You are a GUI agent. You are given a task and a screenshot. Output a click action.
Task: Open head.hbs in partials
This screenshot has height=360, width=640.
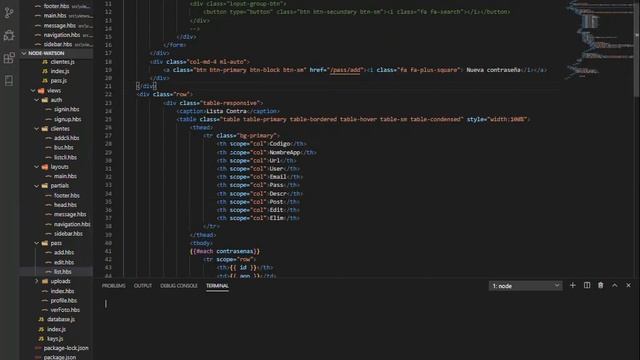(x=65, y=205)
